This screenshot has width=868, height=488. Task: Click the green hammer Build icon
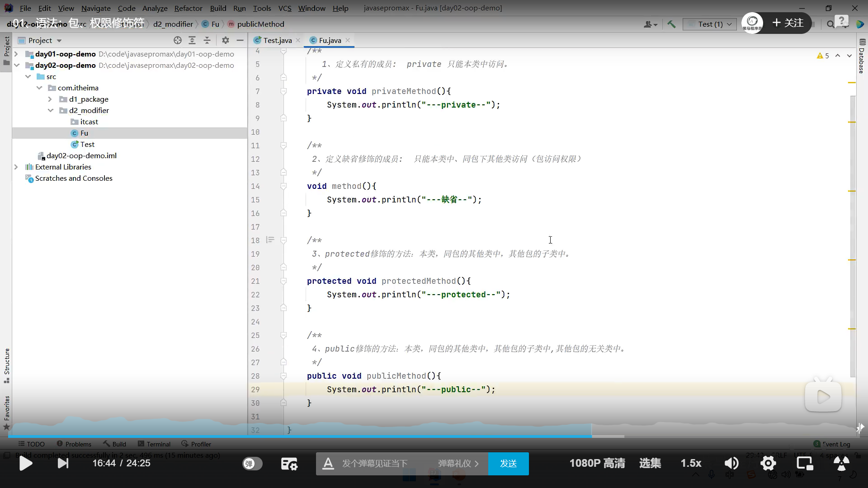pos(671,24)
